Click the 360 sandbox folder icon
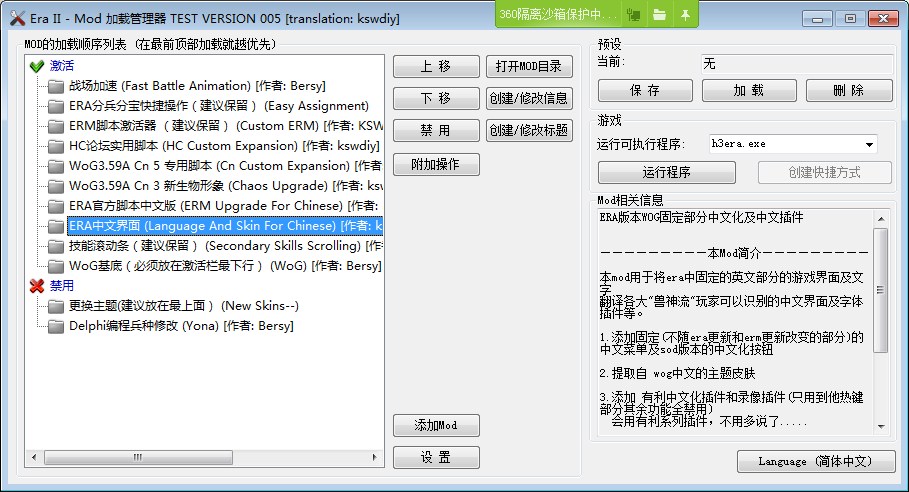Image resolution: width=909 pixels, height=492 pixels. (659, 14)
